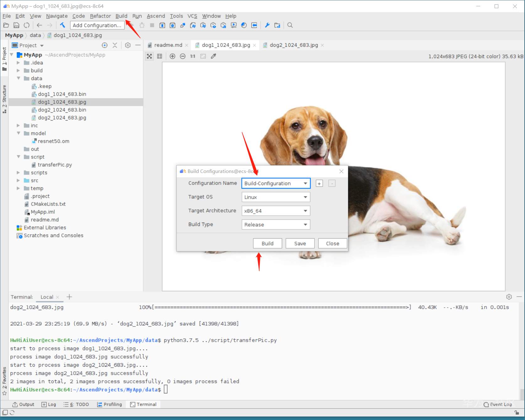Close the Local terminal tab
Viewport: 525px width, 420px height.
57,297
